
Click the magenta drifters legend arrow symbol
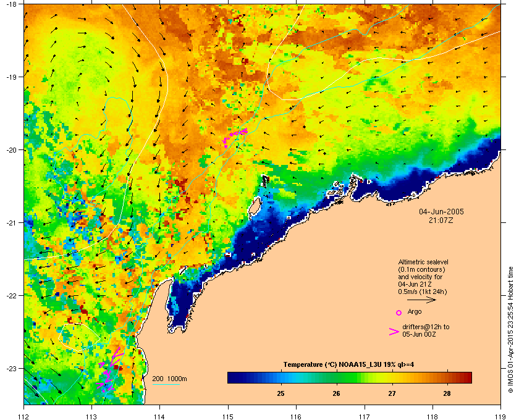click(394, 332)
